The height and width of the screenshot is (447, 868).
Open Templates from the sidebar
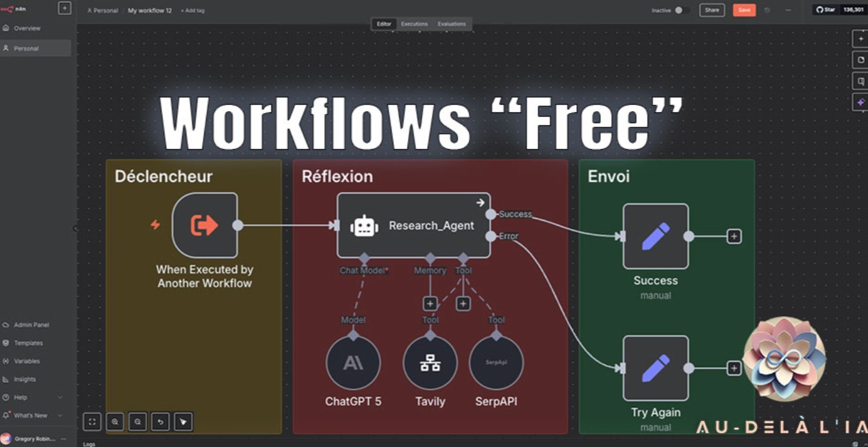(28, 343)
